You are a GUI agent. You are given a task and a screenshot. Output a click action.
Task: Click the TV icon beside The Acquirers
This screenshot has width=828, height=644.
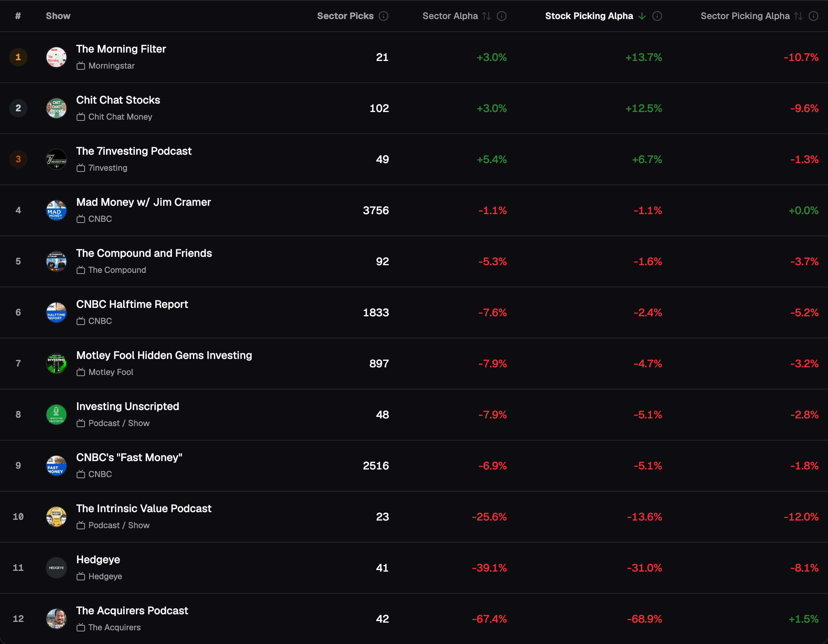(80, 628)
